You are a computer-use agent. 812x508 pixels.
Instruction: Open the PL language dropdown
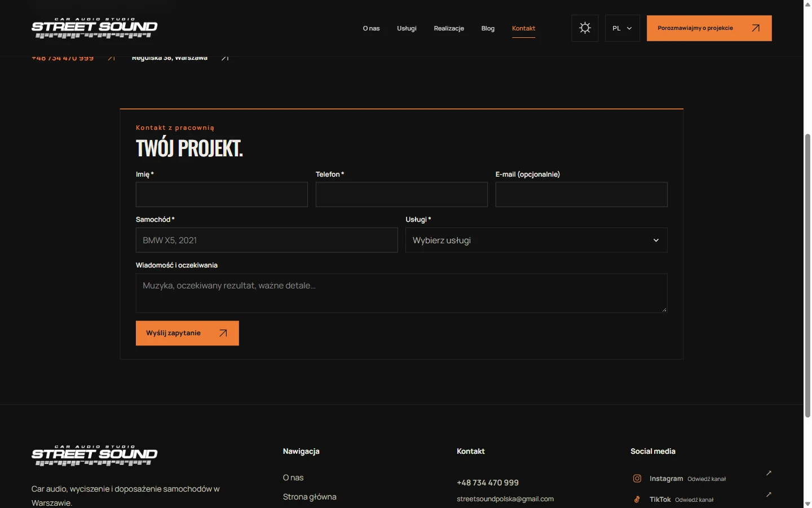coord(623,28)
